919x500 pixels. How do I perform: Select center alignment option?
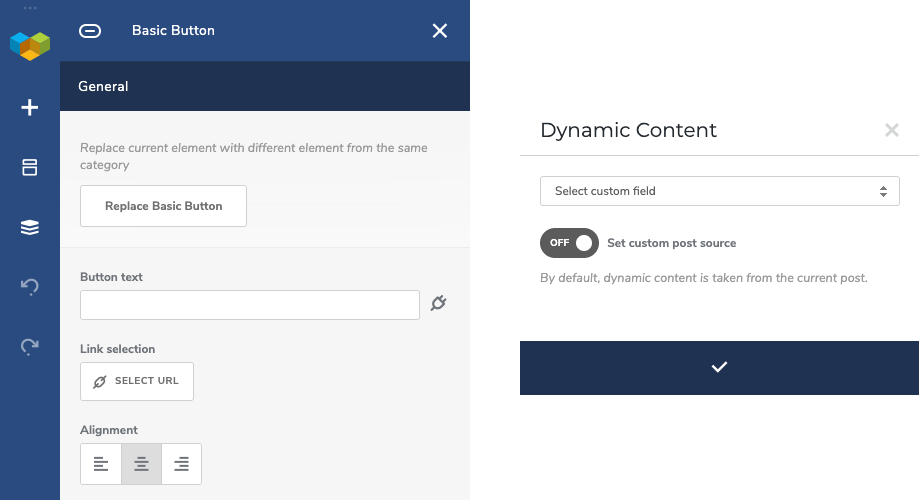tap(141, 464)
